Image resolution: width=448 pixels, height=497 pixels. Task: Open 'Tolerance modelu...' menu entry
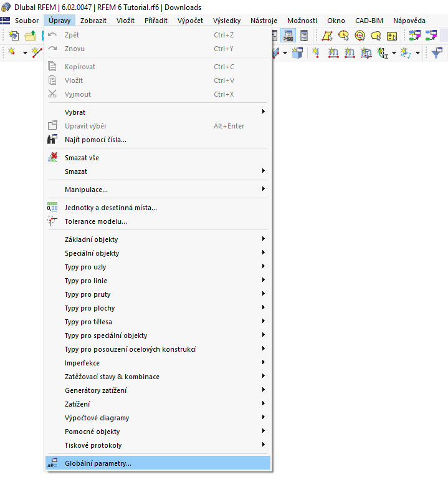click(158, 221)
